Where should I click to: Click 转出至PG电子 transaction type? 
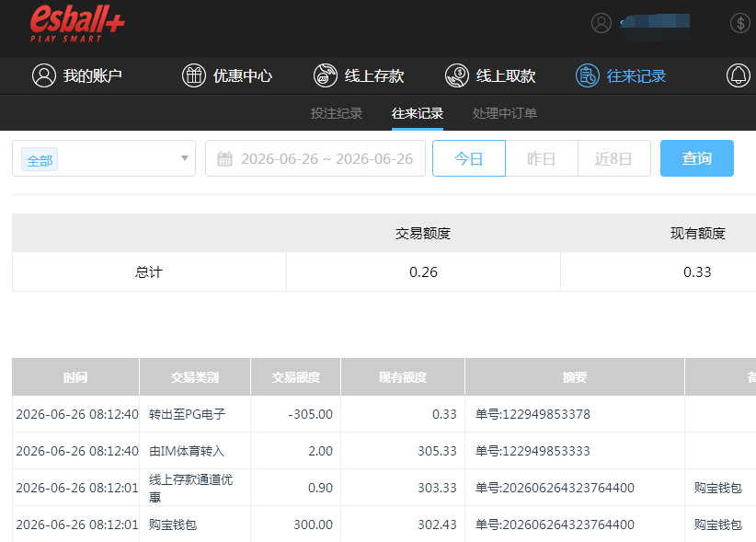point(187,414)
